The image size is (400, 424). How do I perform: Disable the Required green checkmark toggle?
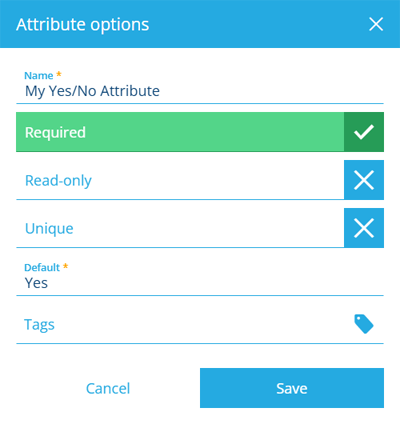click(364, 132)
